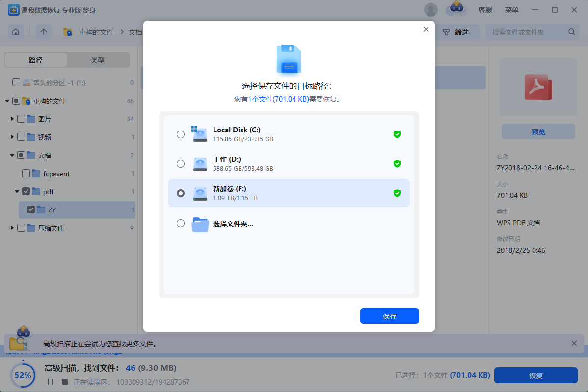Click the PDF file preview thumbnail

pyautogui.click(x=538, y=87)
